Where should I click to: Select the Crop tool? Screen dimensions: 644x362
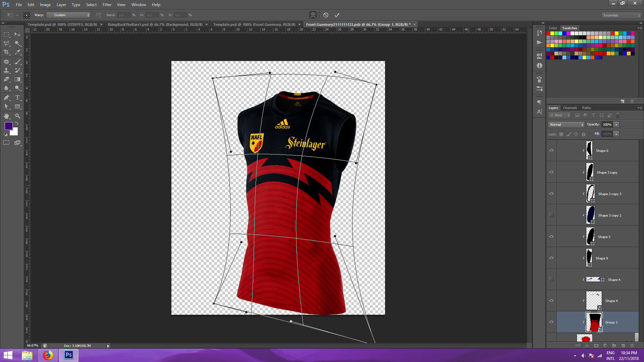(x=6, y=52)
